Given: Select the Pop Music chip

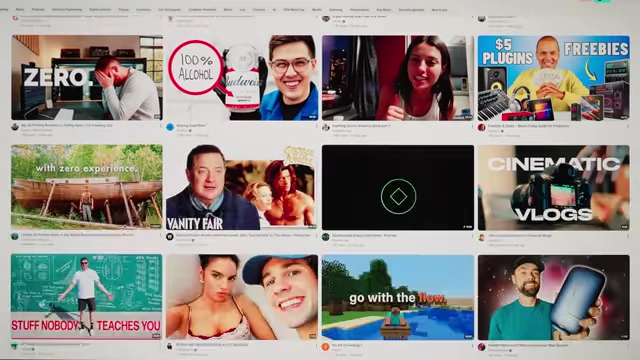Looking at the screenshot, I should 384,9.
